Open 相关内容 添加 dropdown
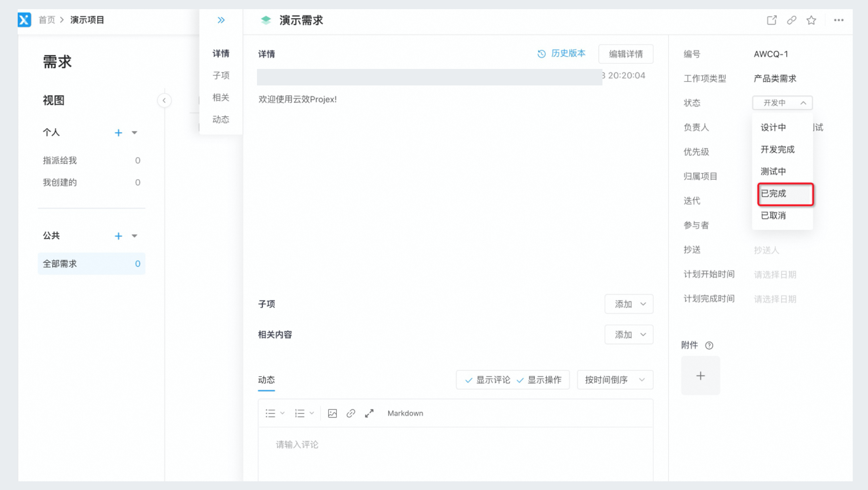868x490 pixels. coord(629,334)
